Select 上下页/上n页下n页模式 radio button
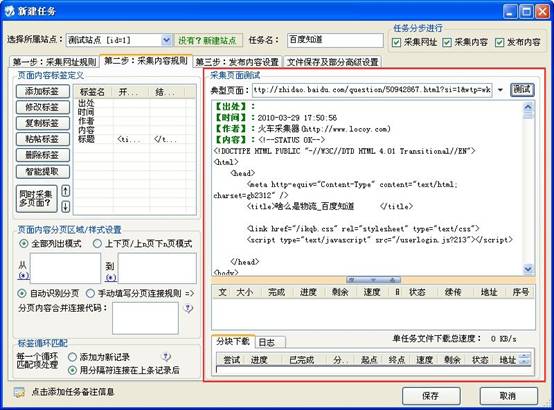 click(97, 244)
